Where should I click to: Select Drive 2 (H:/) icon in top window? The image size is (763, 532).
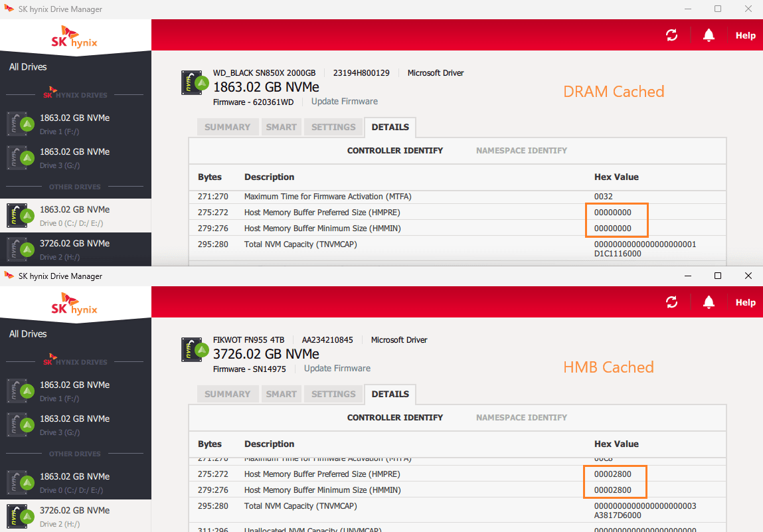19,249
